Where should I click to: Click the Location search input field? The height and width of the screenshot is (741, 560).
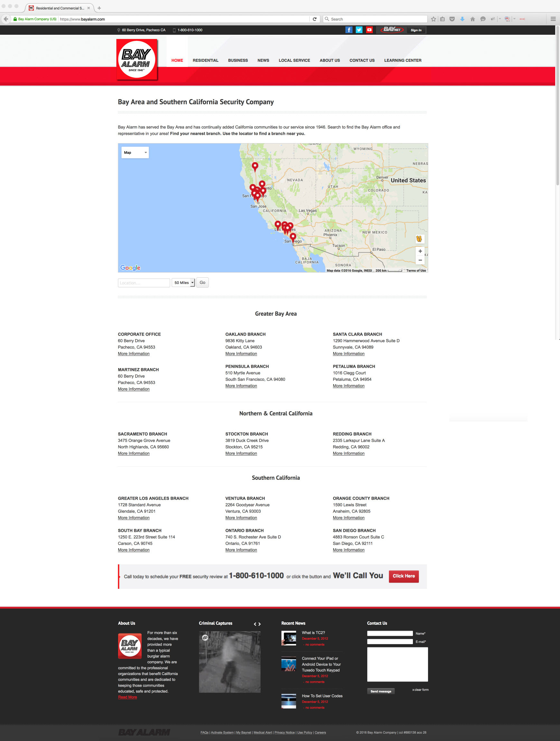(x=144, y=283)
